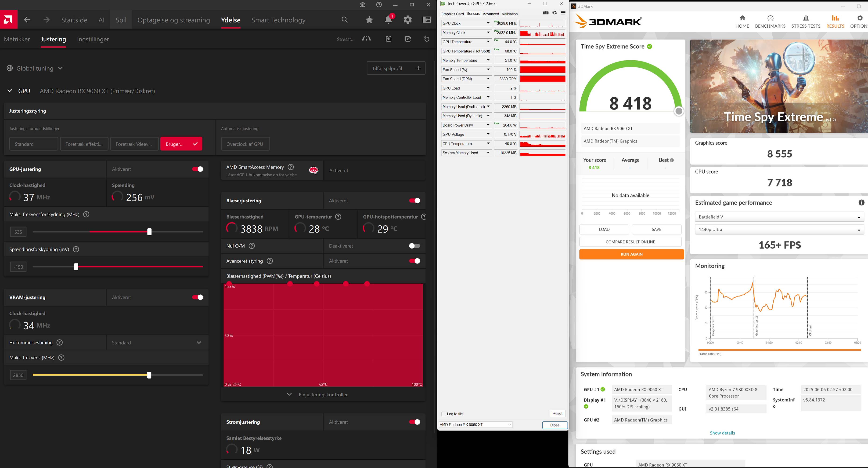Open the Smart Technology tab
This screenshot has width=868, height=468.
tap(278, 20)
